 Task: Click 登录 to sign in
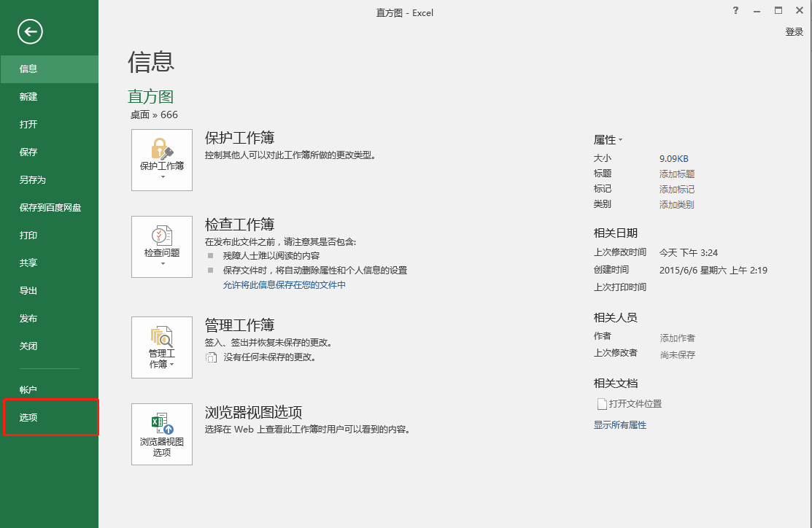pos(794,32)
